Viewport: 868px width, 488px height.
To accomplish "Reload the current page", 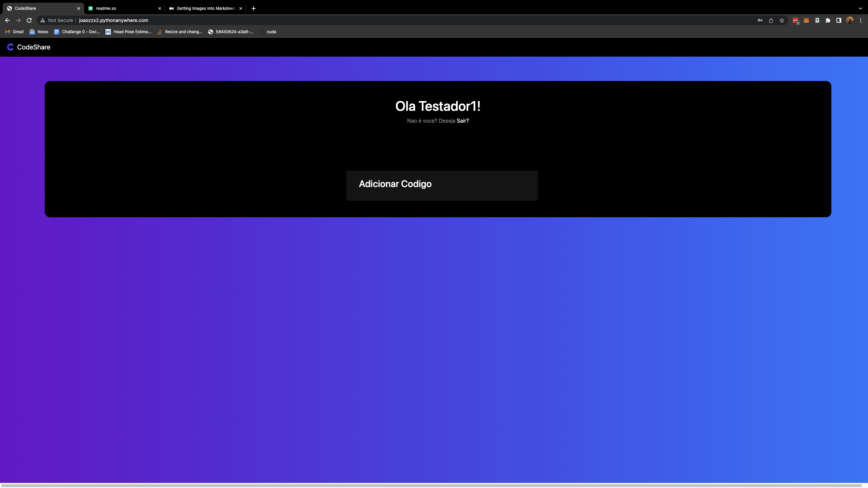I will tap(29, 20).
